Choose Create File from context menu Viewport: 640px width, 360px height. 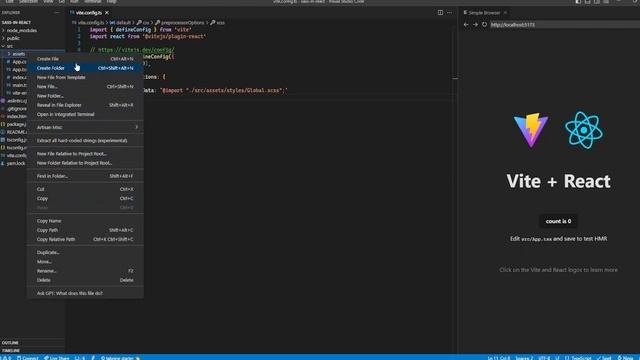(85, 59)
